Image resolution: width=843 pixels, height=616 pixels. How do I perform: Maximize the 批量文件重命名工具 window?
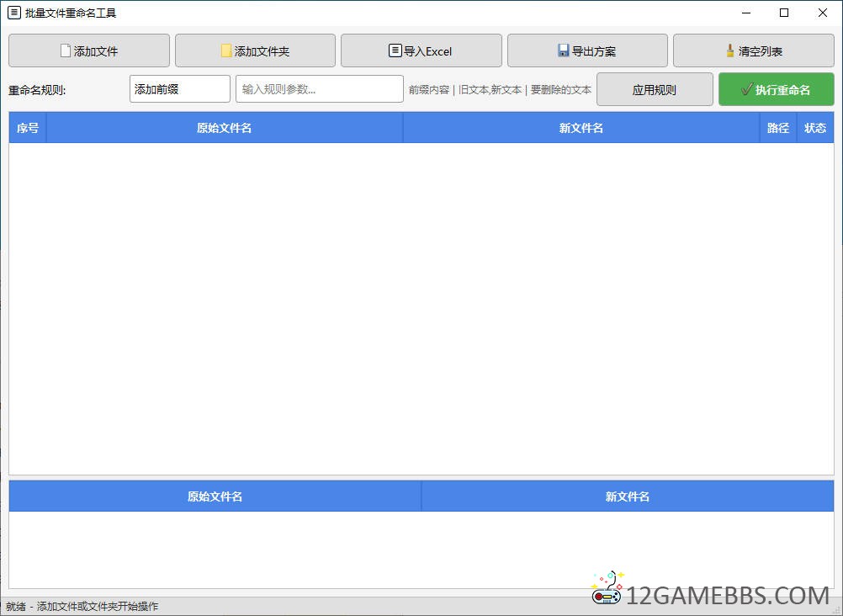(784, 13)
